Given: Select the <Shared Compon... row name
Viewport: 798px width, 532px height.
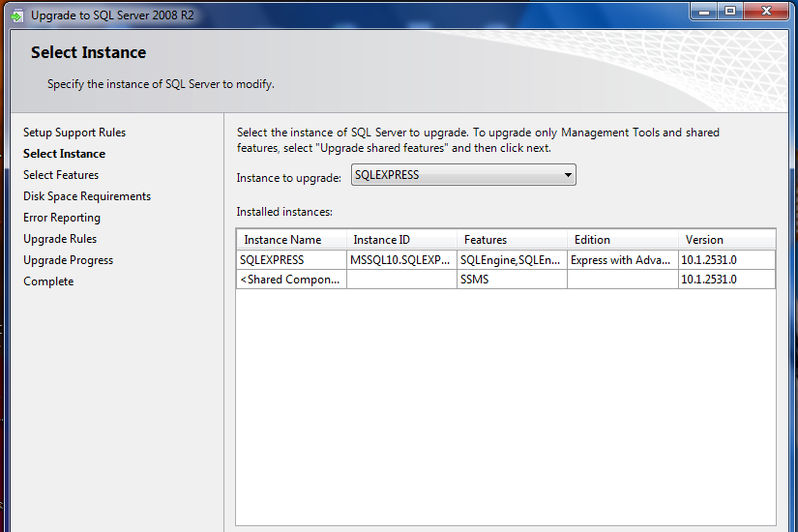Looking at the screenshot, I should [291, 280].
